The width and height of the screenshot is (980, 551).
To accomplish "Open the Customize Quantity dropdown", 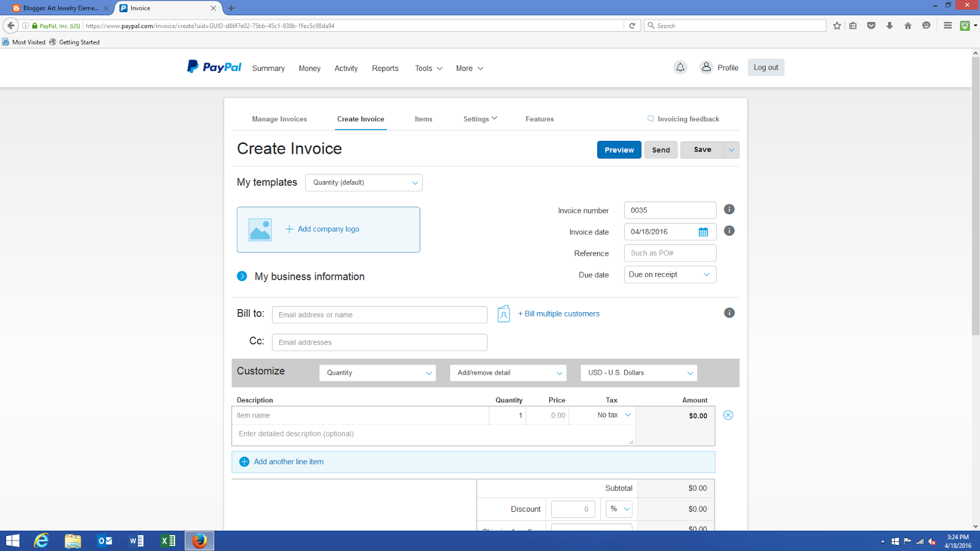I will pos(377,373).
